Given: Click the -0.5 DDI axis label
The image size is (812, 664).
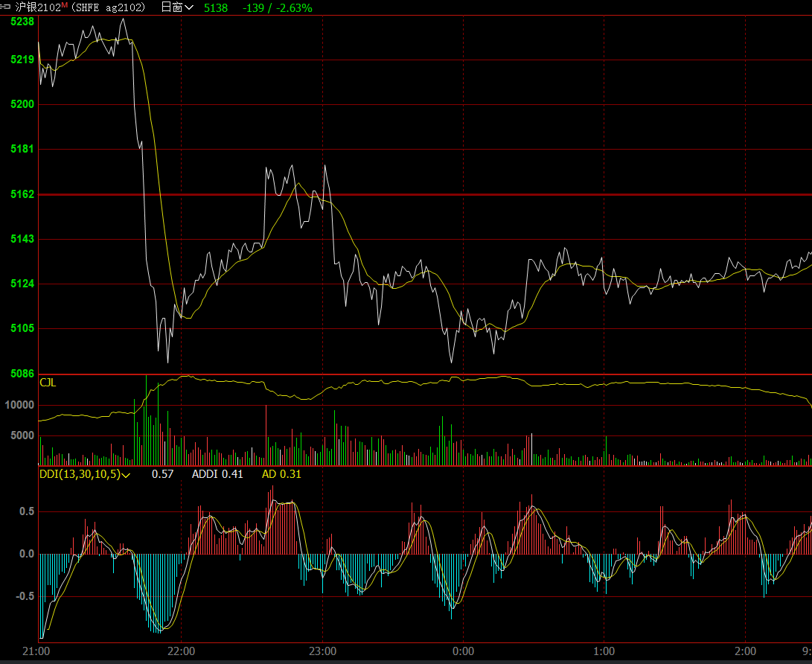Looking at the screenshot, I should pos(25,597).
